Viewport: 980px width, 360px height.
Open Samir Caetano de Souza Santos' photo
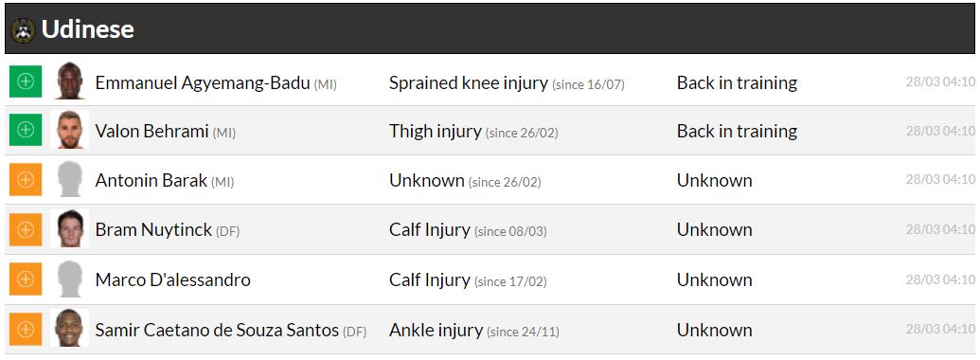click(69, 328)
